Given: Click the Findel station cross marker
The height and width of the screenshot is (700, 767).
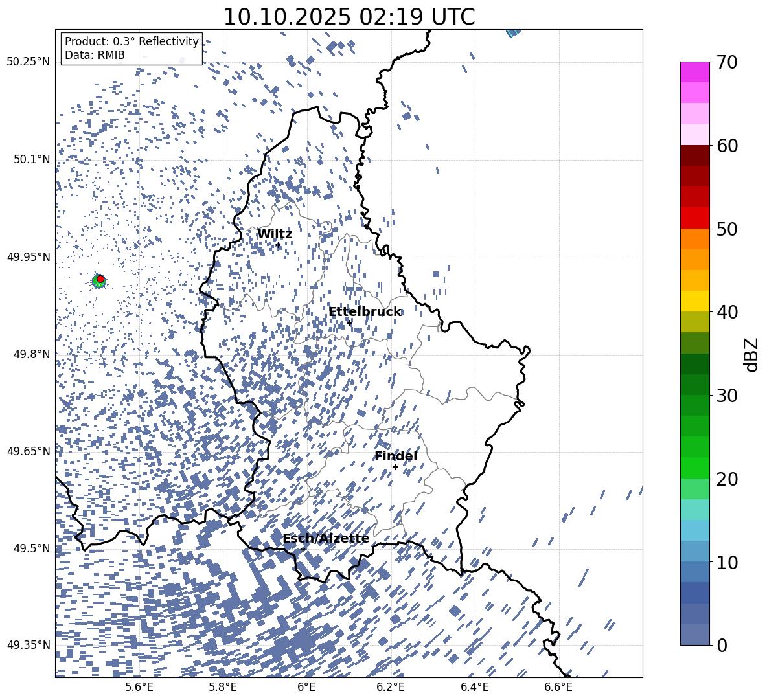Looking at the screenshot, I should (395, 468).
